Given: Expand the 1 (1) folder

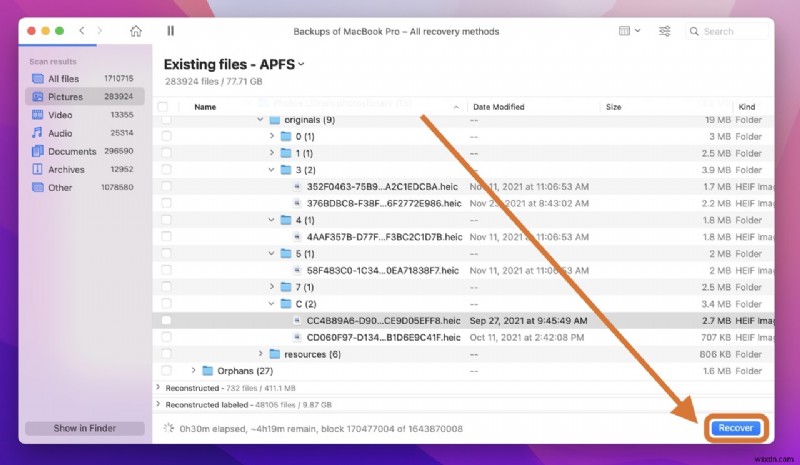Looking at the screenshot, I should point(272,153).
